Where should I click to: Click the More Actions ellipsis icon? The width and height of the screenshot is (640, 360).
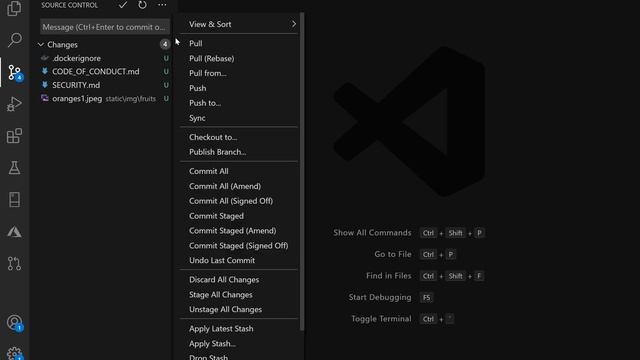[x=162, y=5]
